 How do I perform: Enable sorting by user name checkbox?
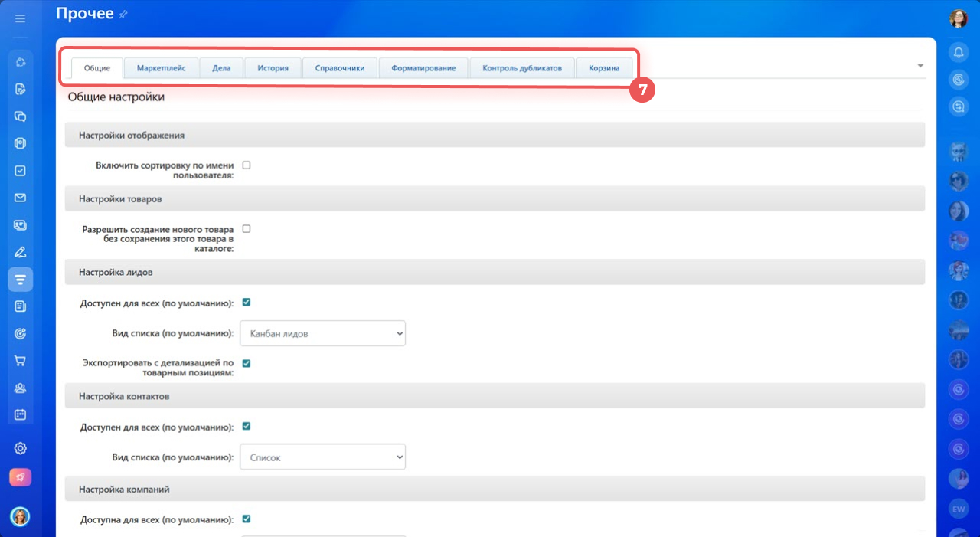pos(247,165)
